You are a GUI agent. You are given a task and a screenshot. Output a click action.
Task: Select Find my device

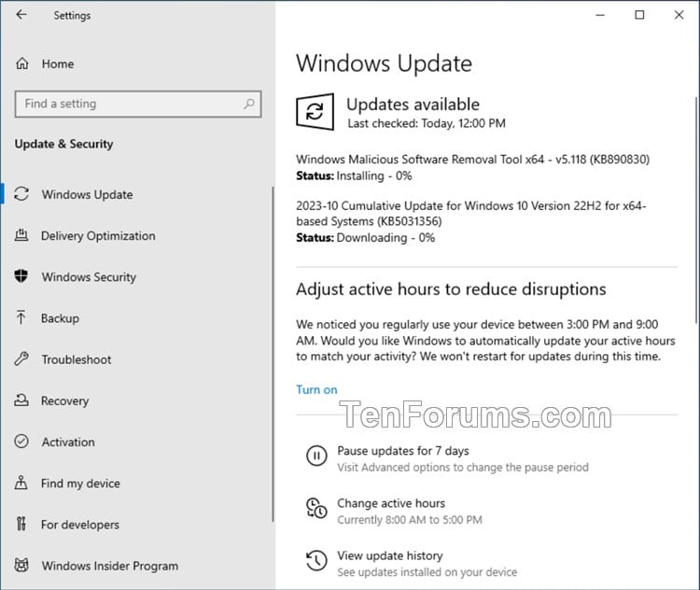[136, 484]
